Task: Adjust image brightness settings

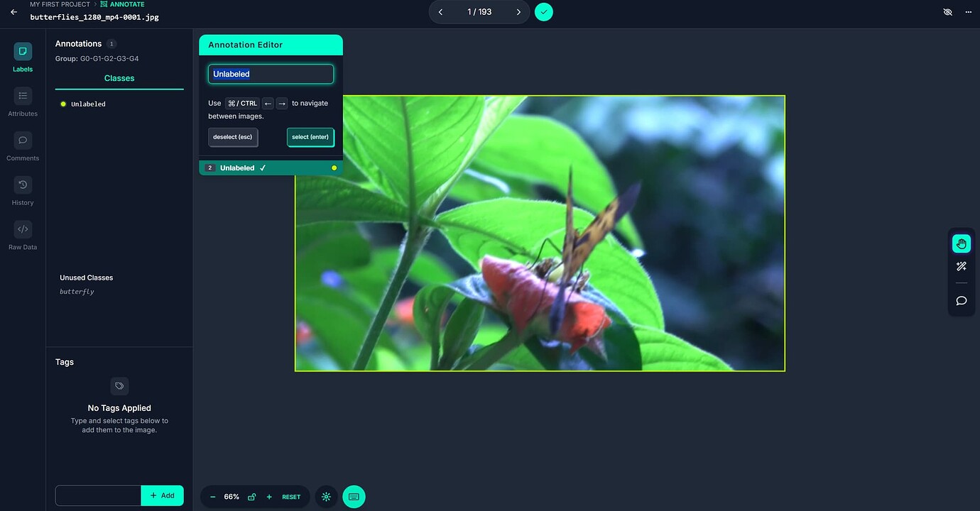Action: point(326,496)
